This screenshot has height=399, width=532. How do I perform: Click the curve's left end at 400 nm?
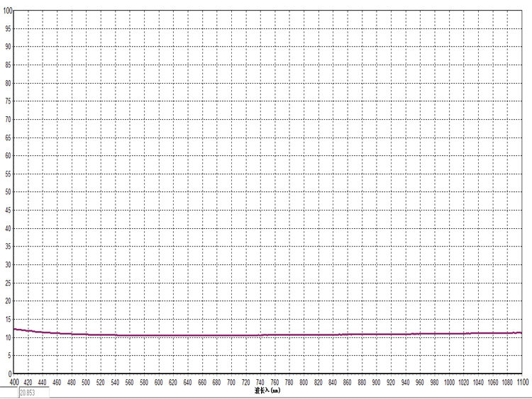tap(14, 329)
